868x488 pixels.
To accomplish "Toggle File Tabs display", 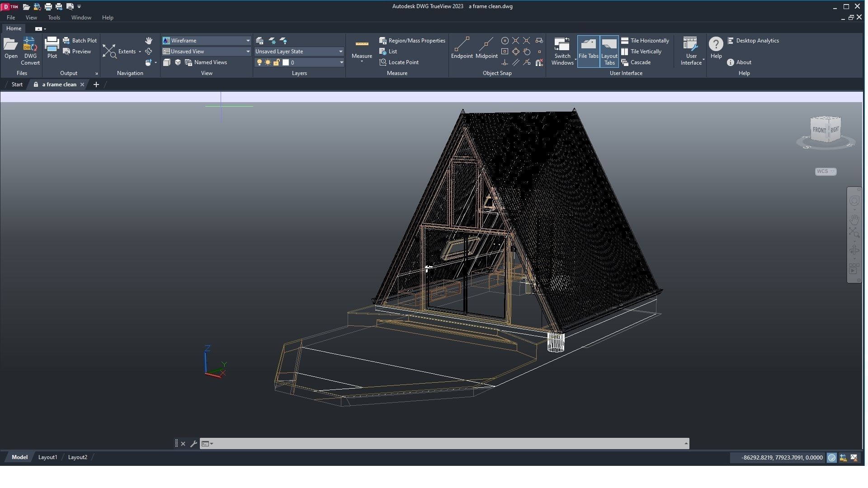I will point(588,51).
